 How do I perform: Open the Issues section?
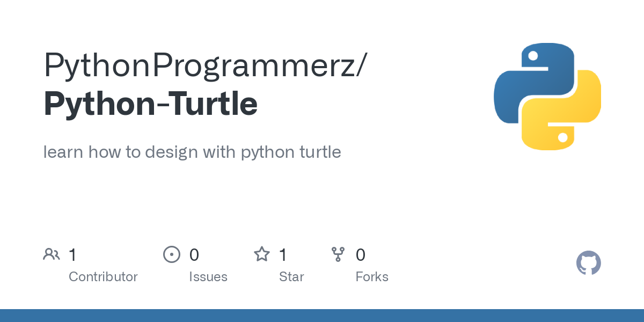[x=208, y=276]
